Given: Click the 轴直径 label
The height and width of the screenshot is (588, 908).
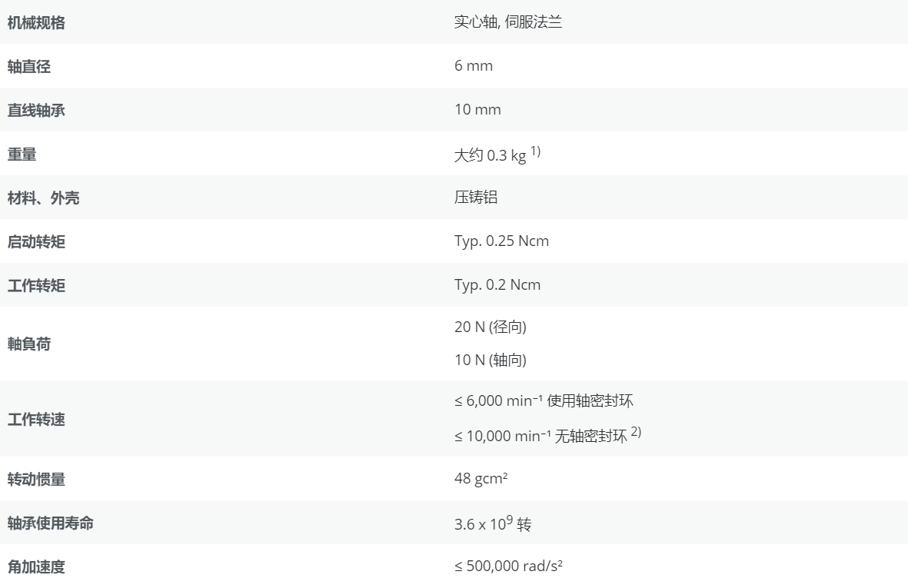Looking at the screenshot, I should coord(28,66).
